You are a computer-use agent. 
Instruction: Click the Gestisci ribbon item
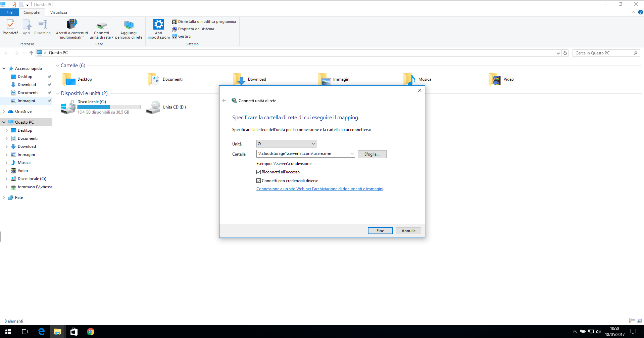click(182, 36)
